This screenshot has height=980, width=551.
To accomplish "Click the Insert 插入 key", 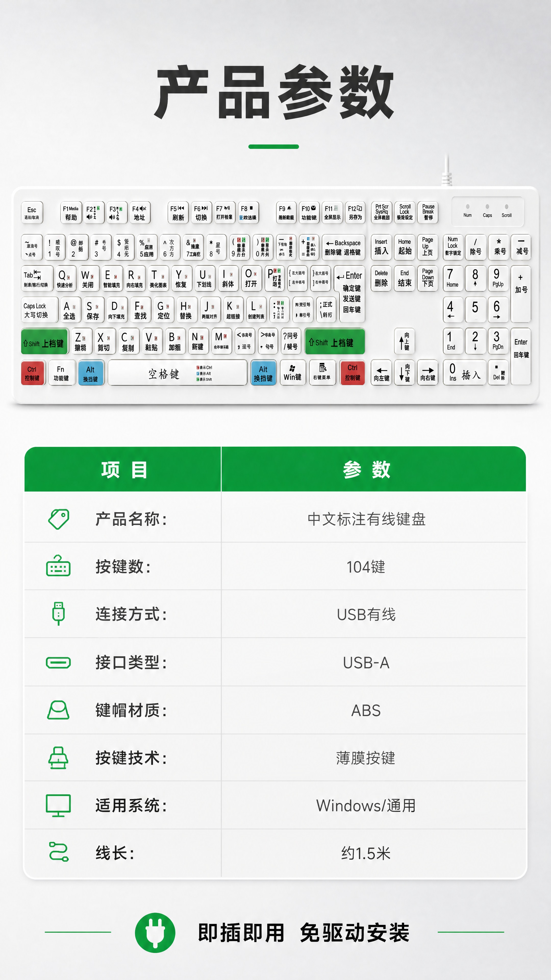I will tap(381, 247).
